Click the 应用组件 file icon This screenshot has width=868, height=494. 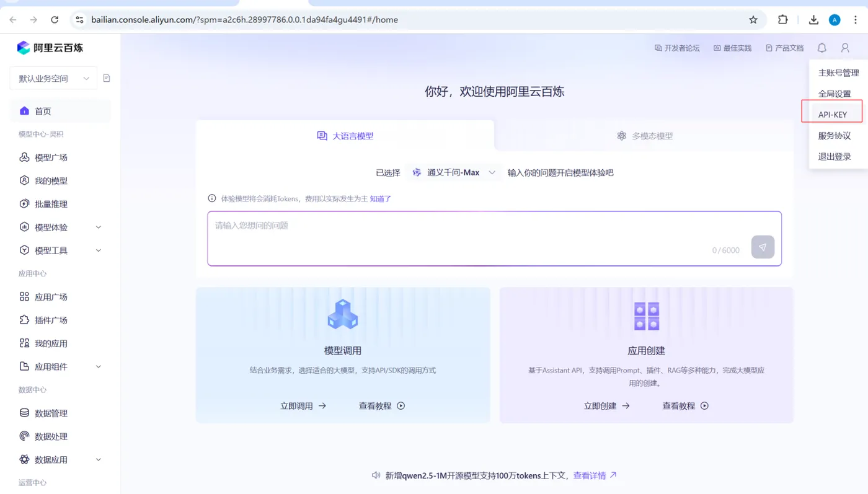click(x=24, y=366)
